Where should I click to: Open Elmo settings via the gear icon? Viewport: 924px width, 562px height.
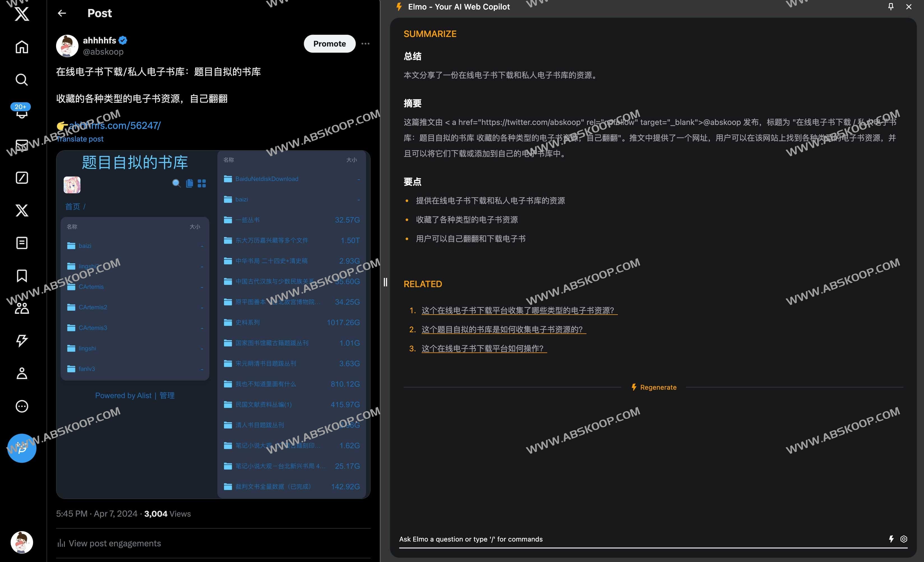[904, 539]
